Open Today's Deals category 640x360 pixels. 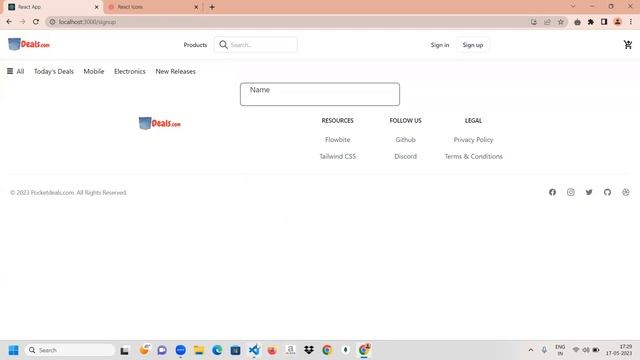[54, 71]
